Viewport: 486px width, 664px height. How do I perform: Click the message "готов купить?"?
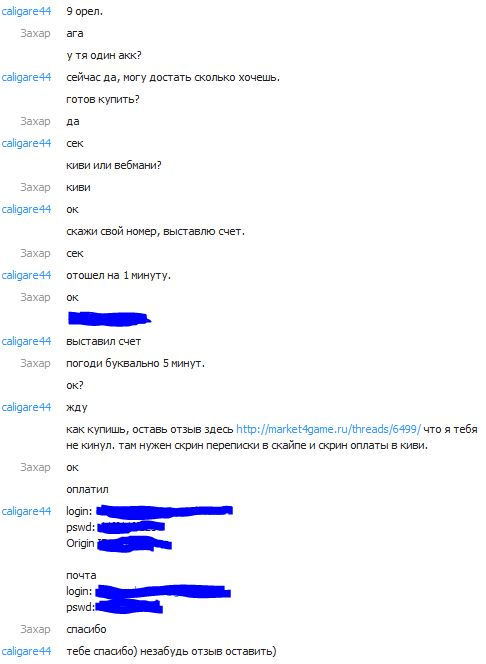point(103,100)
